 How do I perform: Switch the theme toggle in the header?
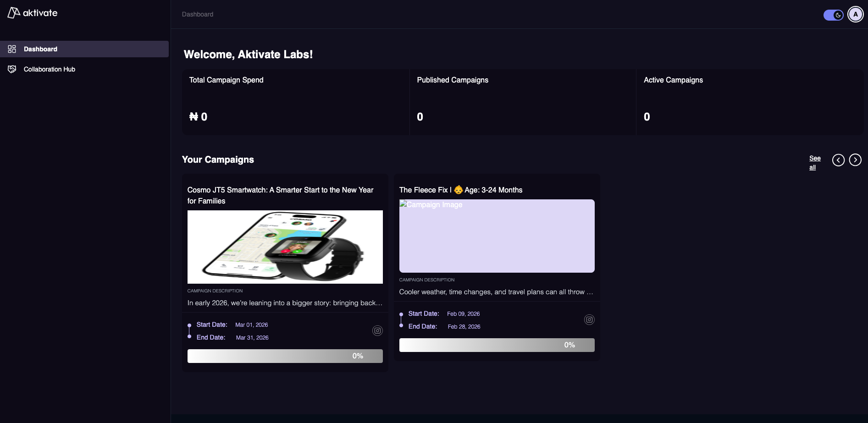pyautogui.click(x=833, y=15)
